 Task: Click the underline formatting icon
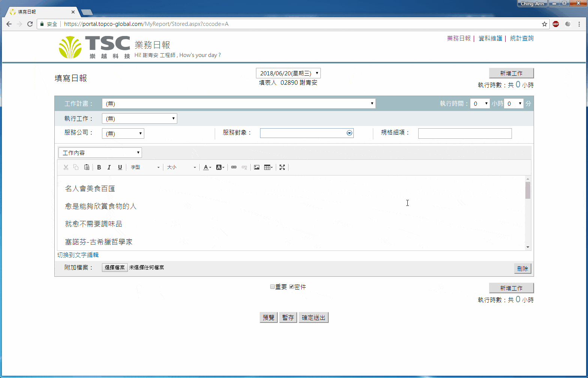[x=120, y=167]
